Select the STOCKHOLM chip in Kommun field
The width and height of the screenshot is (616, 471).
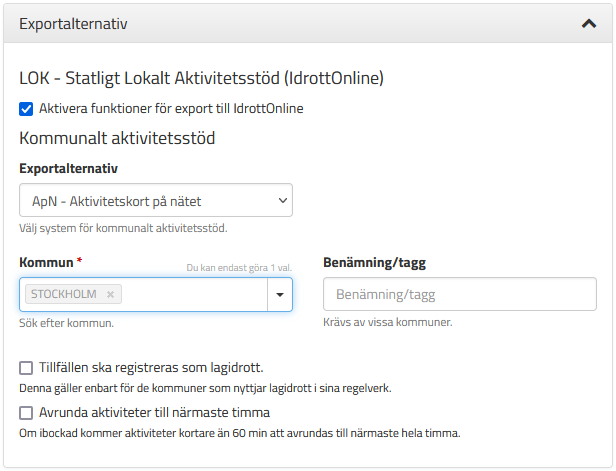click(64, 294)
